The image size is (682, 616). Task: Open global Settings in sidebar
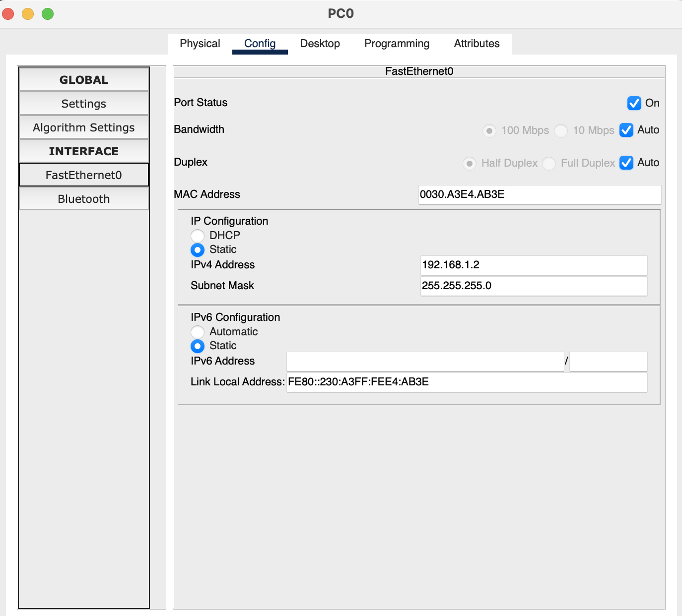[x=84, y=104]
